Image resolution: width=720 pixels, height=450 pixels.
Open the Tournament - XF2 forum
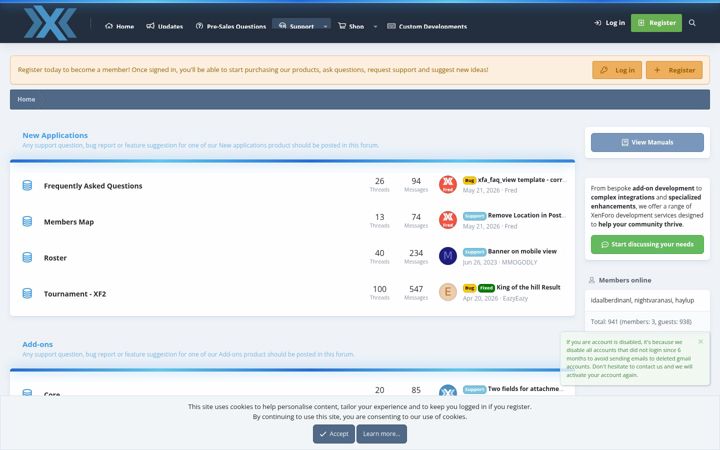pos(75,293)
